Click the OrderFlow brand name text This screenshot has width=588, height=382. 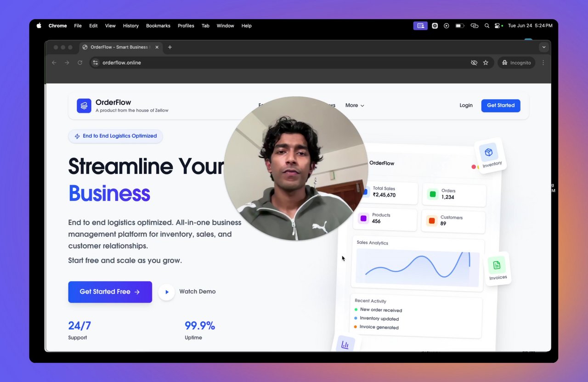point(113,102)
